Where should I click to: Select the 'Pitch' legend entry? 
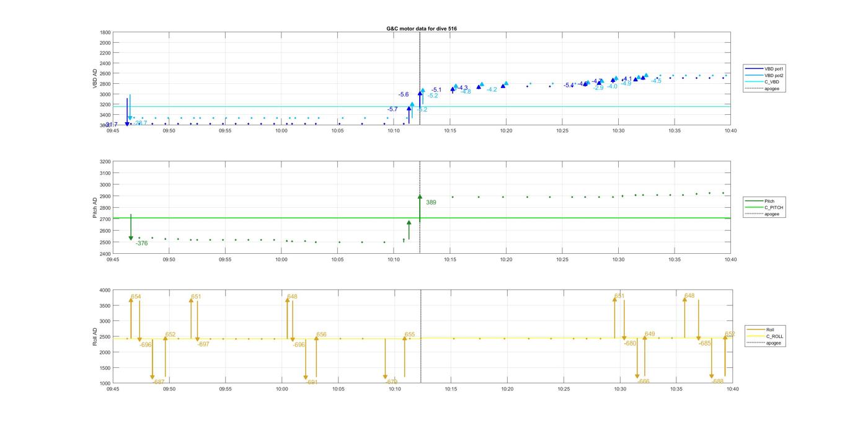760,201
